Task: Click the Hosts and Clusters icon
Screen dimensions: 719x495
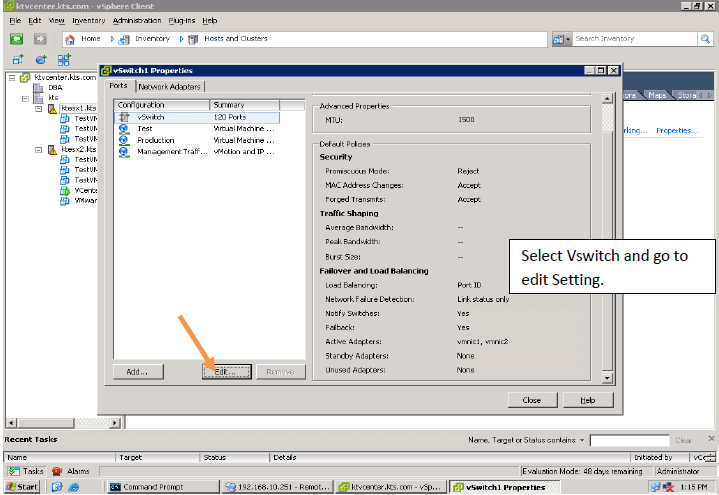Action: click(193, 40)
